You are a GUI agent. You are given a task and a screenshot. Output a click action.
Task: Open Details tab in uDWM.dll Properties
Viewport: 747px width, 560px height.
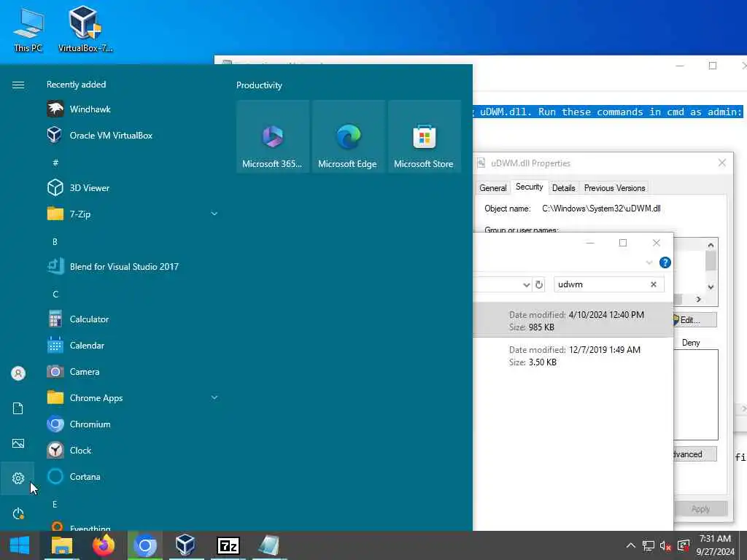coord(564,188)
